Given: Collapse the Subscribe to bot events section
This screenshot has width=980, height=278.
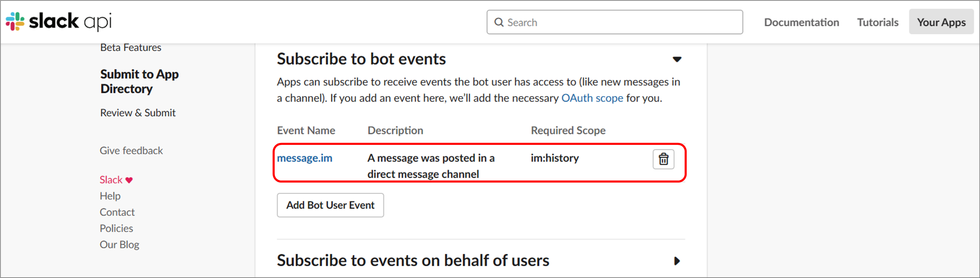Looking at the screenshot, I should [677, 59].
